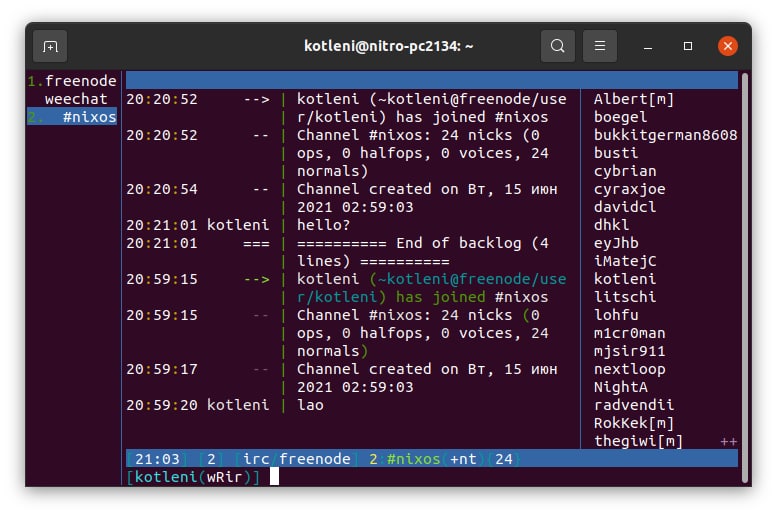Click nick boegel in nicklist
The height and width of the screenshot is (515, 777).
point(620,117)
